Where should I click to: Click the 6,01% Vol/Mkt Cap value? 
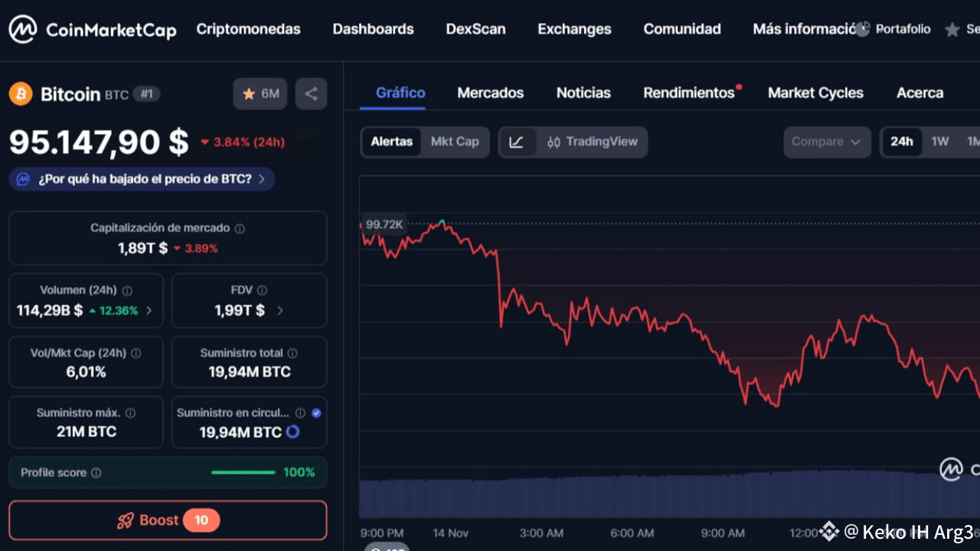pyautogui.click(x=86, y=372)
